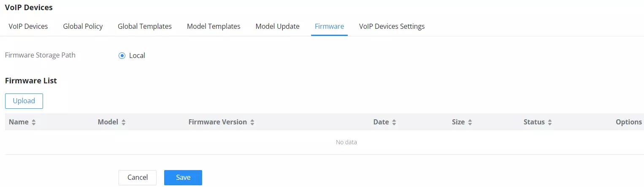Click the Size column sort icon
The image size is (644, 187).
click(470, 122)
